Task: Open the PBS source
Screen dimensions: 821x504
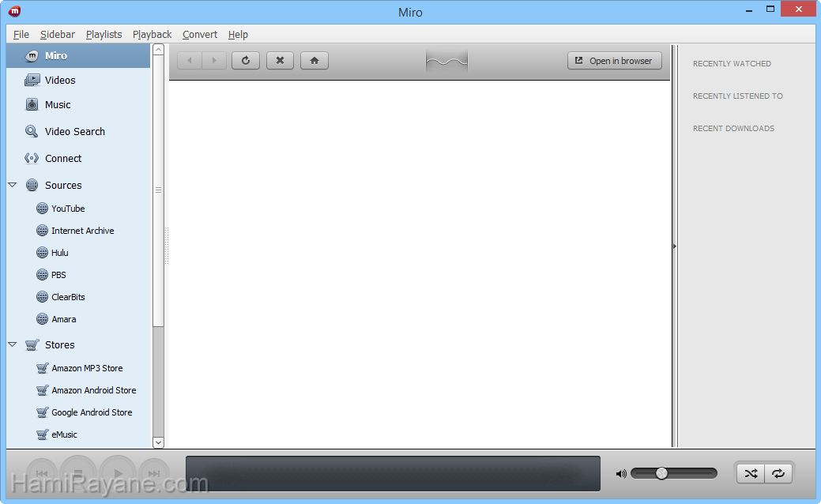Action: pyautogui.click(x=58, y=275)
